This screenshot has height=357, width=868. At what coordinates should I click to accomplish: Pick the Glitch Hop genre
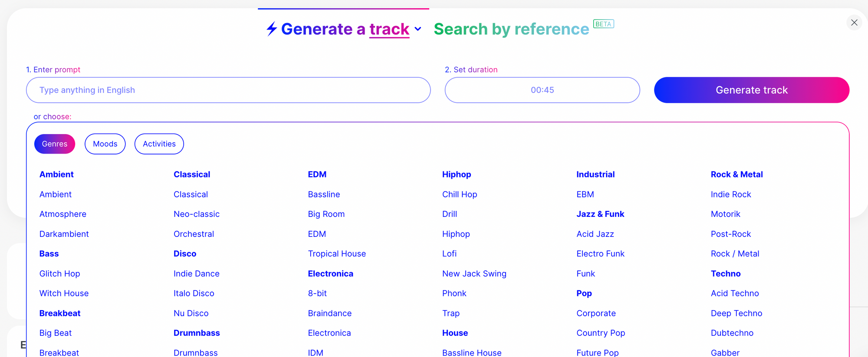click(60, 274)
